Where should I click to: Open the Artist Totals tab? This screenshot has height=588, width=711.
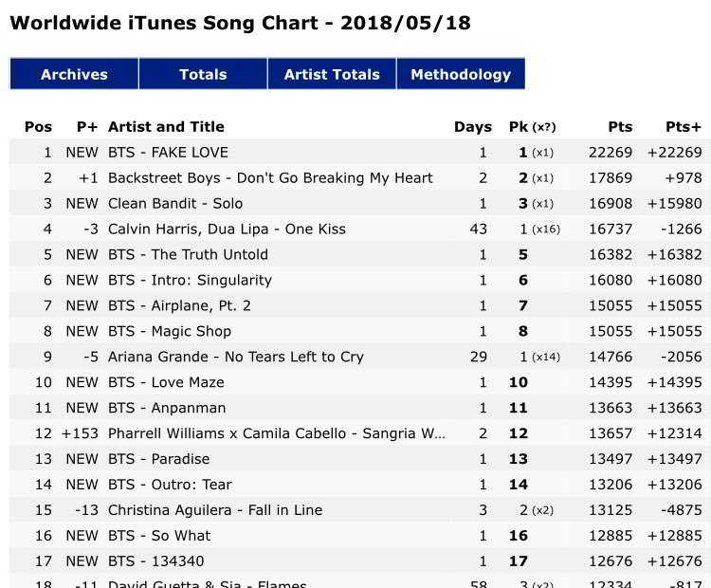point(332,74)
